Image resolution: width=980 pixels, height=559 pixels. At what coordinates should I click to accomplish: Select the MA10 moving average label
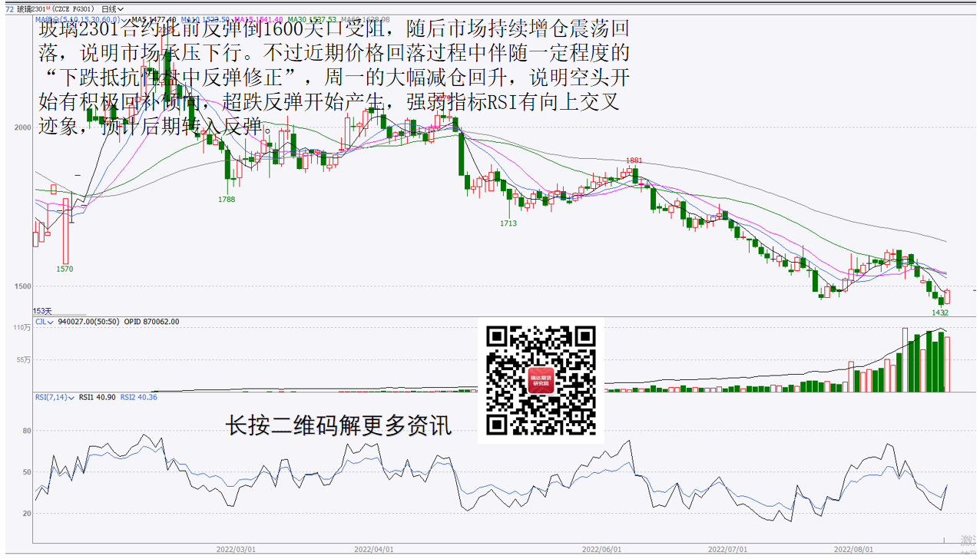(205, 20)
